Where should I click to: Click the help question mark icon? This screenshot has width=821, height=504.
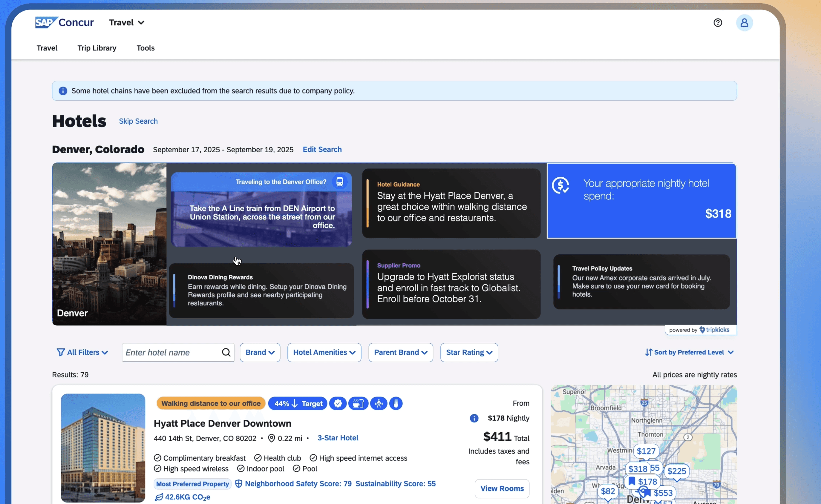click(x=718, y=23)
